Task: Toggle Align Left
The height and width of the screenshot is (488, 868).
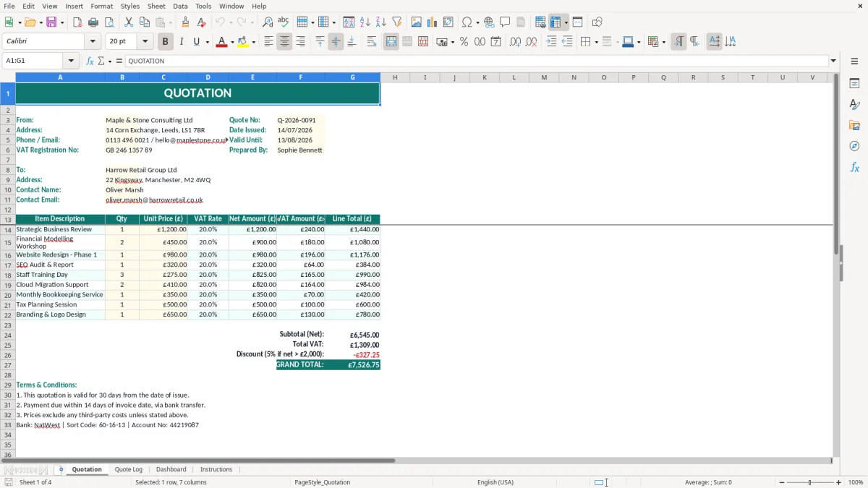Action: pyautogui.click(x=268, y=42)
